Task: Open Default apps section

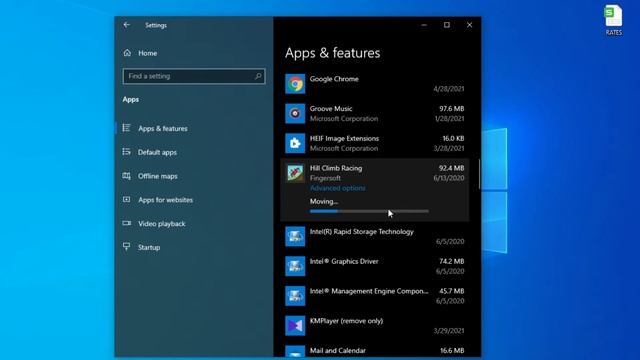Action: [x=158, y=152]
